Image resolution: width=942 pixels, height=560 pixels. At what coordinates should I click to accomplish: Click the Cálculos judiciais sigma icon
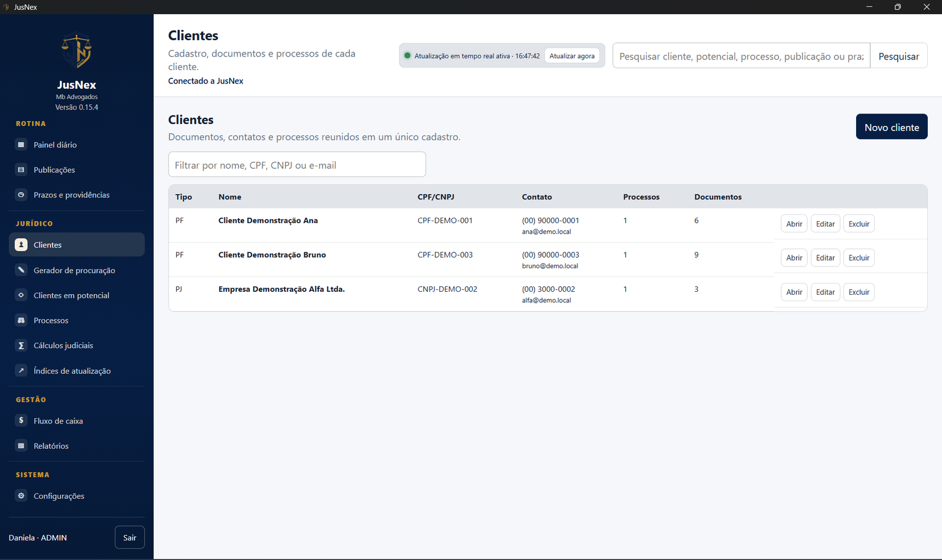pos(21,345)
